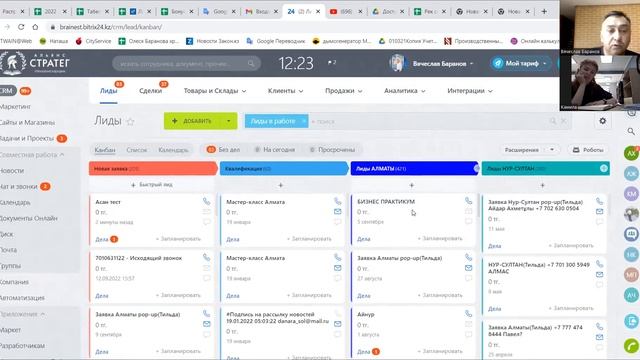
Task: Add lead plus in Лиды АЛМАТЫ column
Action: coord(411,185)
